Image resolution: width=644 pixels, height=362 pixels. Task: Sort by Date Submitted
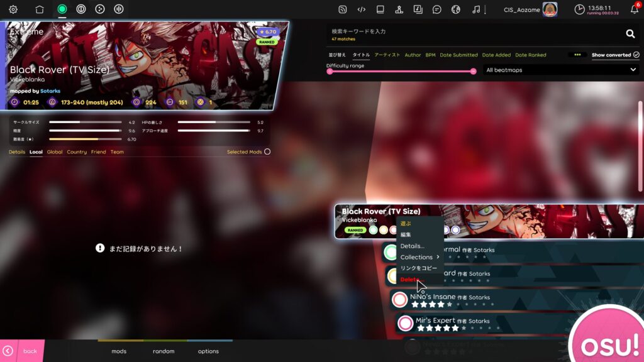pos(458,55)
